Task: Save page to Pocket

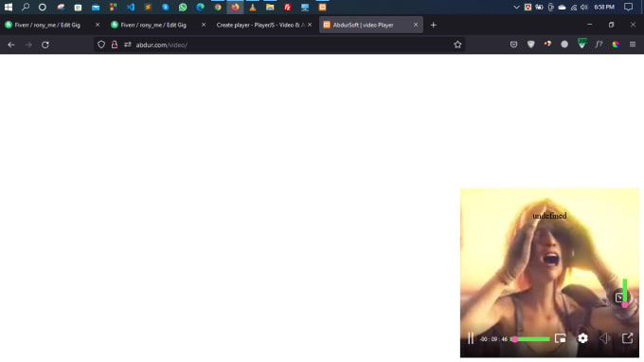Action: point(514,45)
